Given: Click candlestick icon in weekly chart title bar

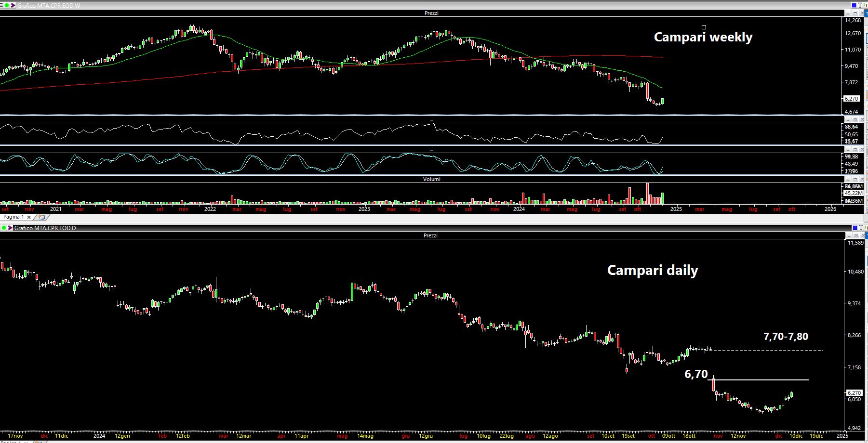Looking at the screenshot, I should coord(866,5).
